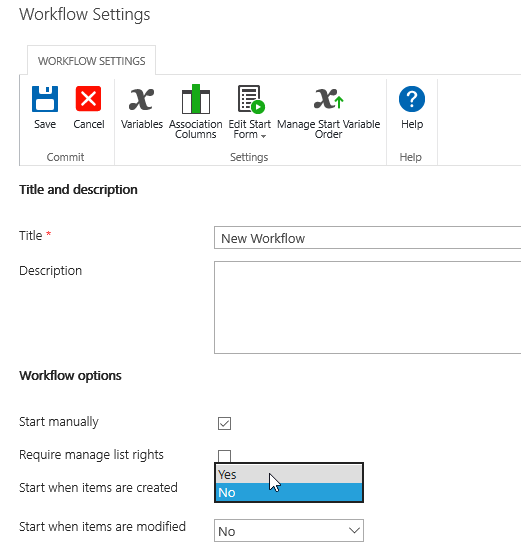Open Association Columns settings
The image size is (521, 550).
click(196, 99)
